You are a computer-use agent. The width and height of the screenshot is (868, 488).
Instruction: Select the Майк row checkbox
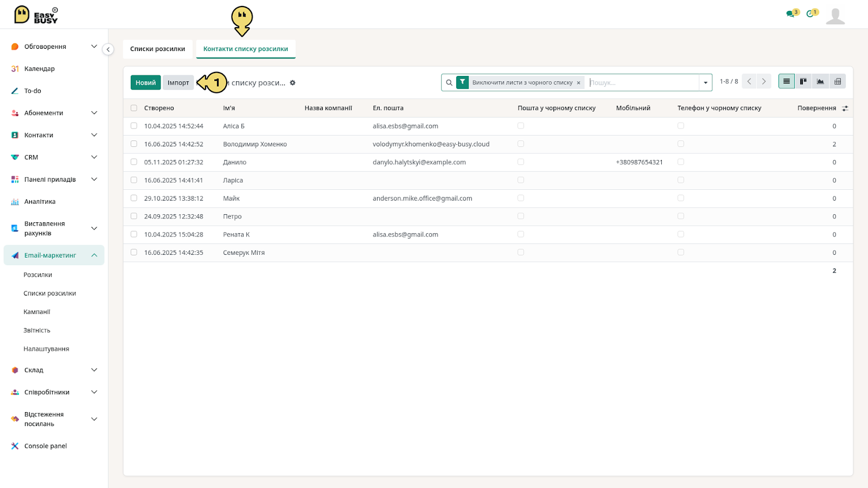(134, 198)
